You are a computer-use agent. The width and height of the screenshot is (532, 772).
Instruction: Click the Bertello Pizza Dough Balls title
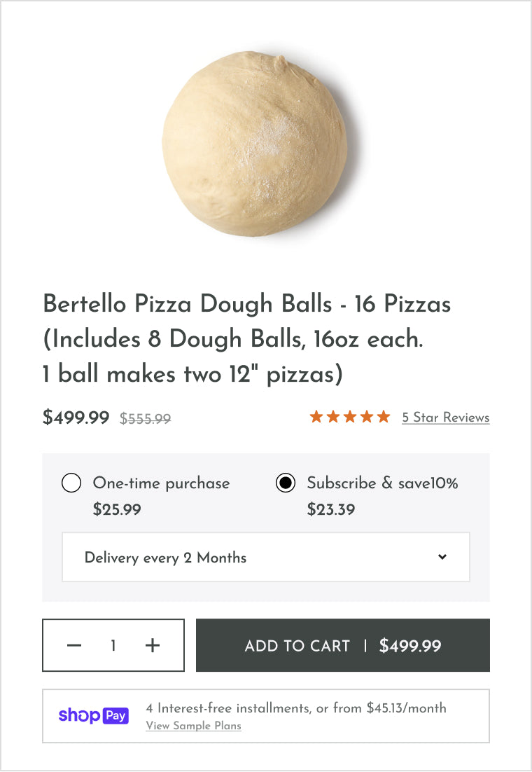click(246, 339)
